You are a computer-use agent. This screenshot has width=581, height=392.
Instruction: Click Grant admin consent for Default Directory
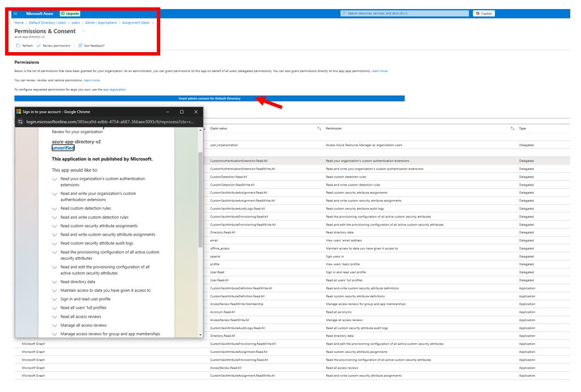click(x=210, y=99)
